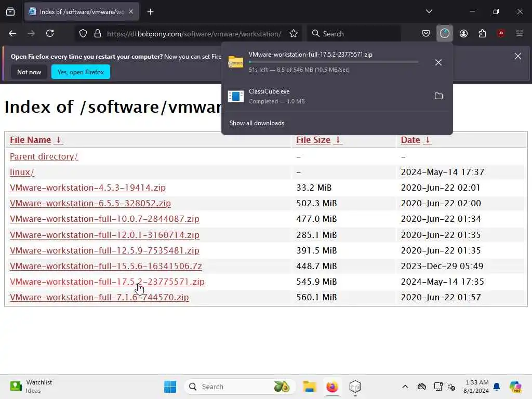Viewport: 532px width, 399px height.
Task: Open the Extensions puzzle icon
Action: click(482, 33)
